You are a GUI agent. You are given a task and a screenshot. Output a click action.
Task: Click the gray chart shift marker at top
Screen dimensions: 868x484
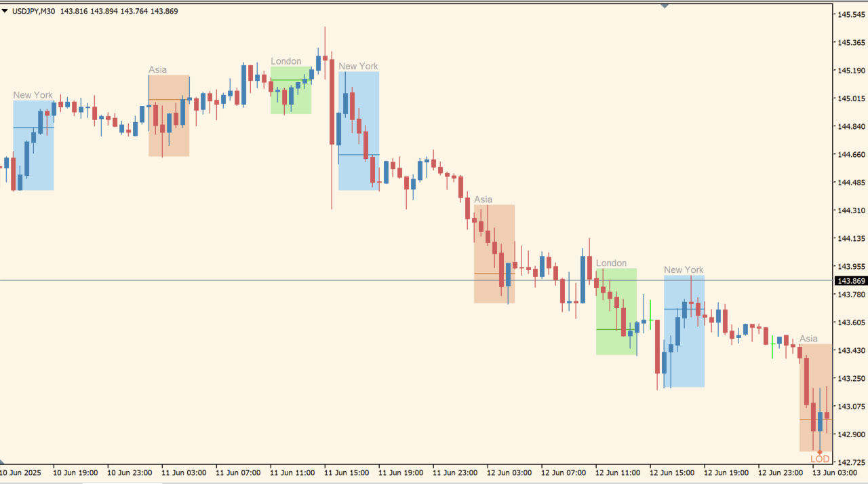point(665,5)
